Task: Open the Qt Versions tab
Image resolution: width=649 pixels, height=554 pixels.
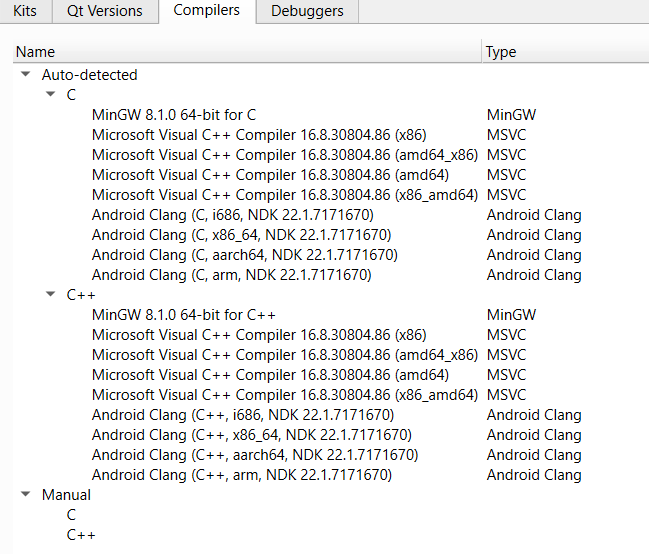Action: pos(104,11)
